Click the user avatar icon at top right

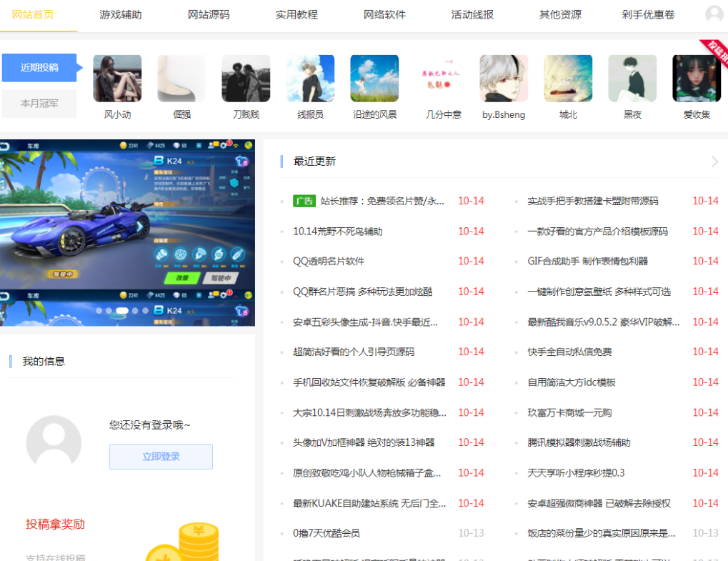click(713, 14)
